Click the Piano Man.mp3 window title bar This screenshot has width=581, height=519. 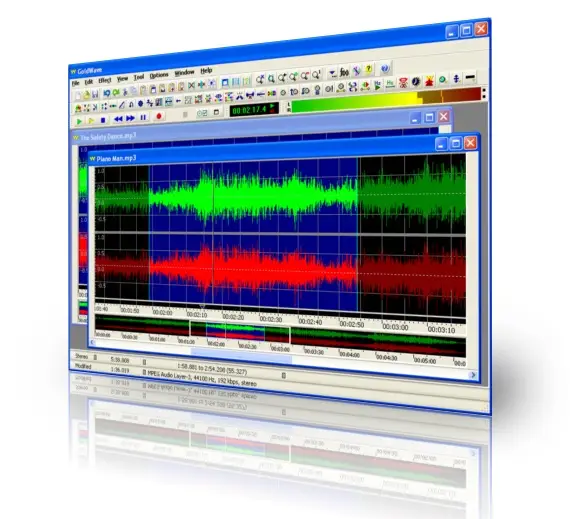click(x=259, y=152)
